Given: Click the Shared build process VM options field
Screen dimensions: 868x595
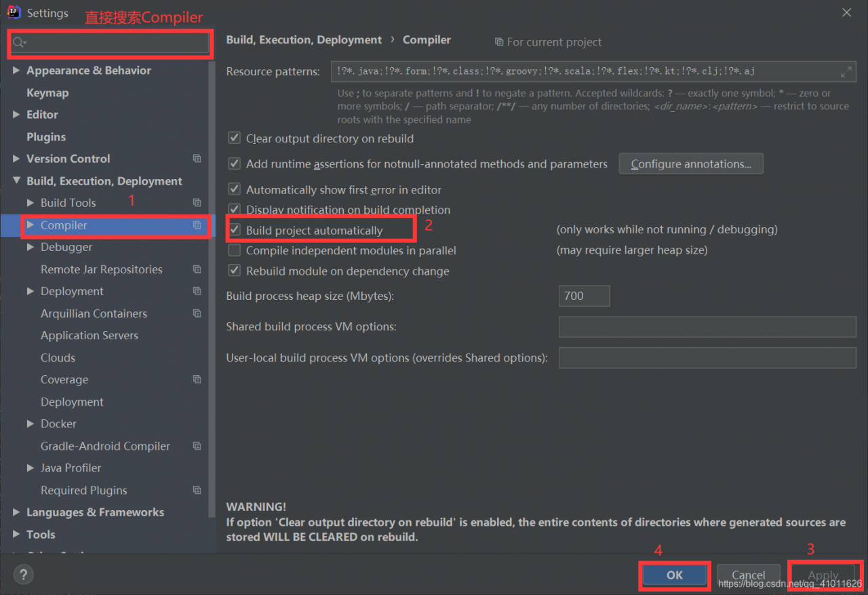Looking at the screenshot, I should (707, 326).
